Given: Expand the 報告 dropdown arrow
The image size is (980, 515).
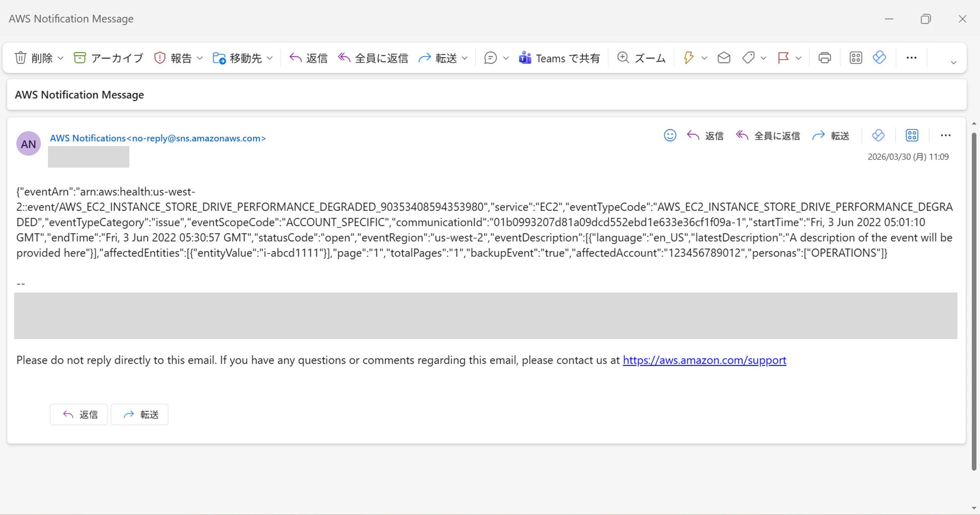Looking at the screenshot, I should [200, 58].
